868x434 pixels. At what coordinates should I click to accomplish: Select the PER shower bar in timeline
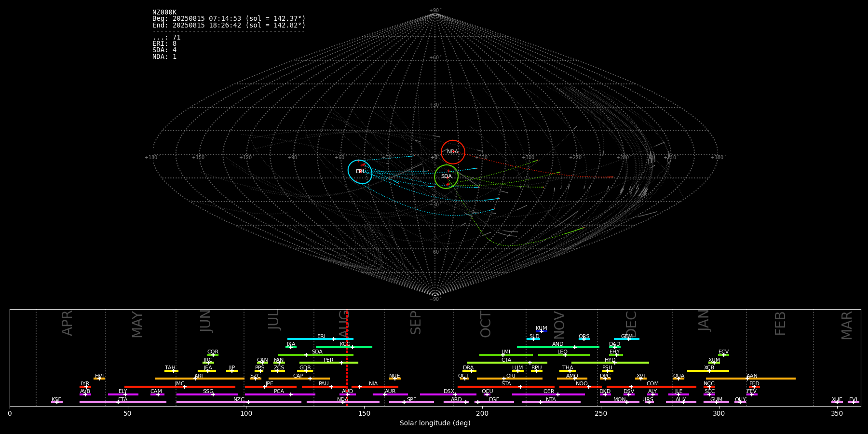(x=329, y=363)
